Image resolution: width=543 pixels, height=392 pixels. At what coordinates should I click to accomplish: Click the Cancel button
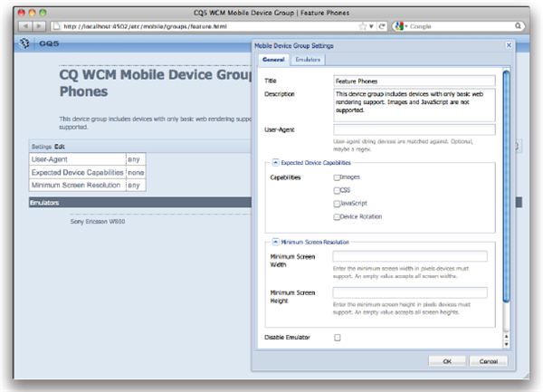489,361
